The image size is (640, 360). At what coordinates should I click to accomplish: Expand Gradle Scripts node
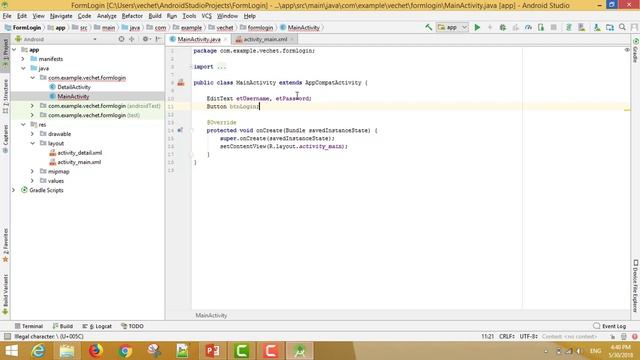pyautogui.click(x=13, y=190)
